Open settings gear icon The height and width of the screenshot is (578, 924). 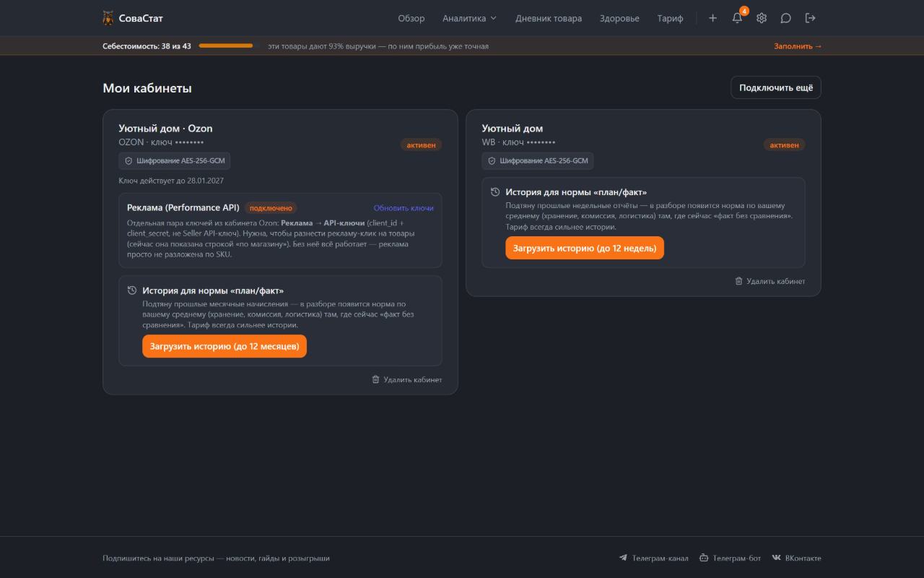pos(762,18)
